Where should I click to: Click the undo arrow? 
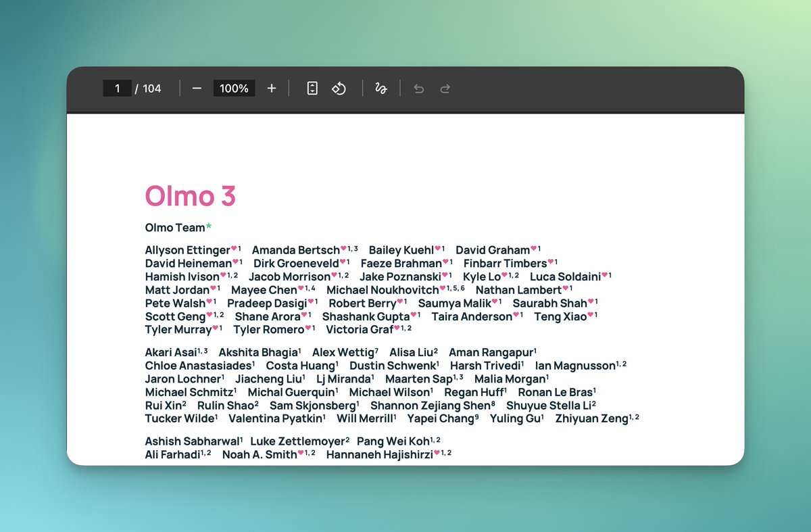(419, 89)
